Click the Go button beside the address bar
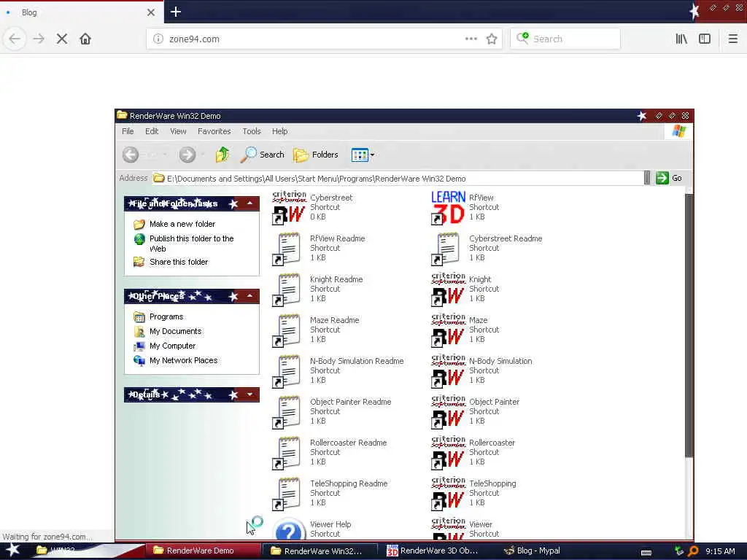Image resolution: width=747 pixels, height=560 pixels. pyautogui.click(x=669, y=178)
